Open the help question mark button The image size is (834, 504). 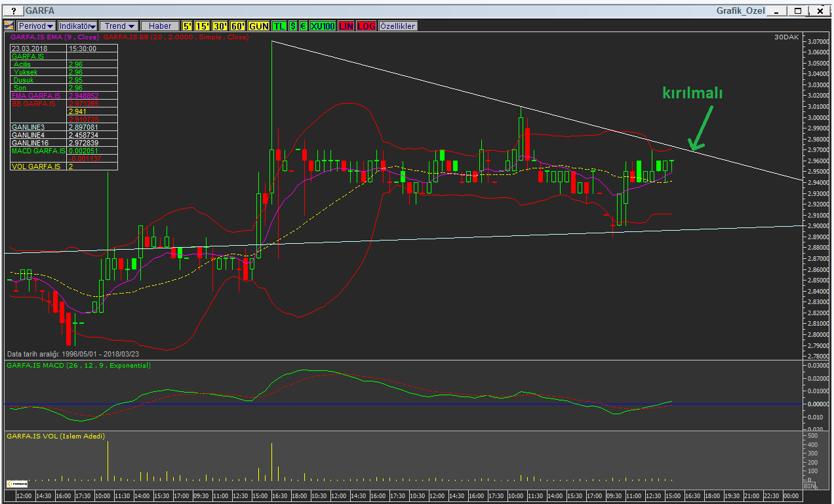tap(12, 11)
